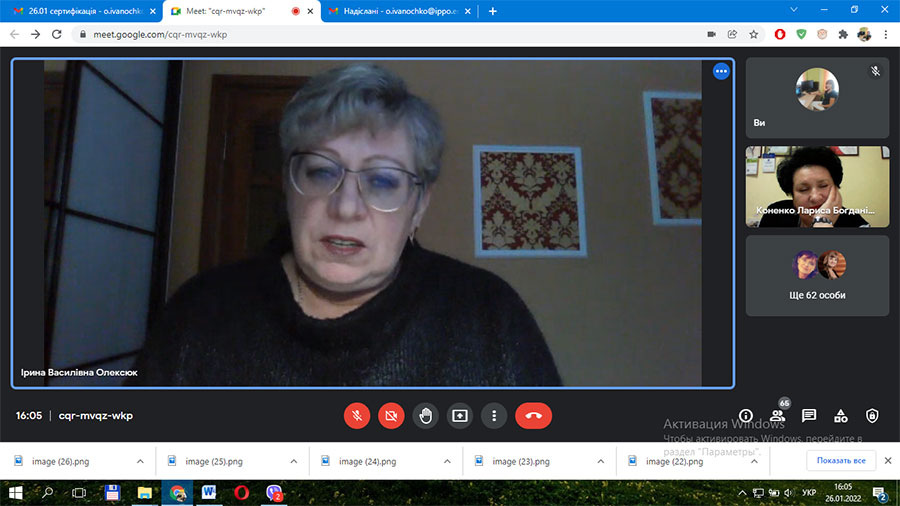This screenshot has width=900, height=506.
Task: Open camera permission indicator in address bar
Action: point(711,34)
